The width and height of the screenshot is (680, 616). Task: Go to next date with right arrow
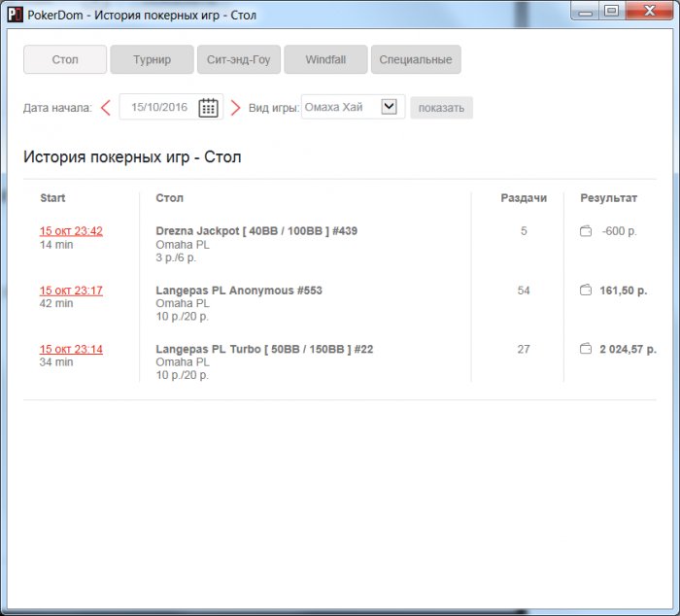coord(235,108)
